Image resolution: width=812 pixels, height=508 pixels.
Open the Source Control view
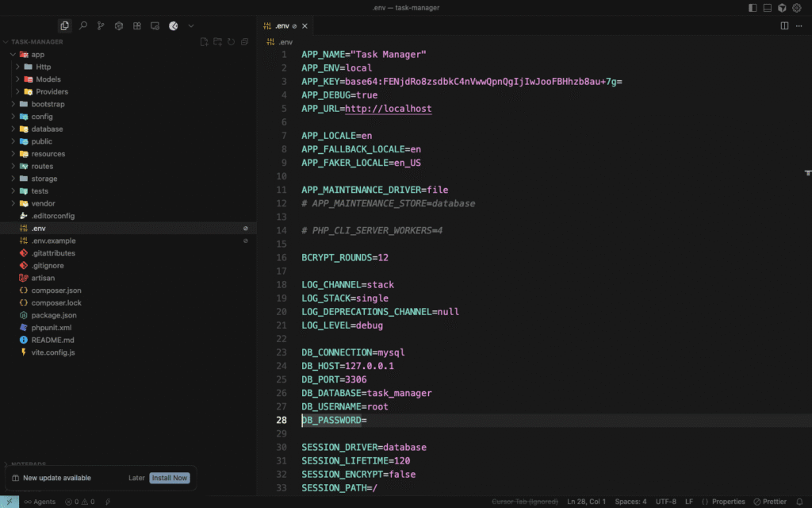click(x=101, y=26)
